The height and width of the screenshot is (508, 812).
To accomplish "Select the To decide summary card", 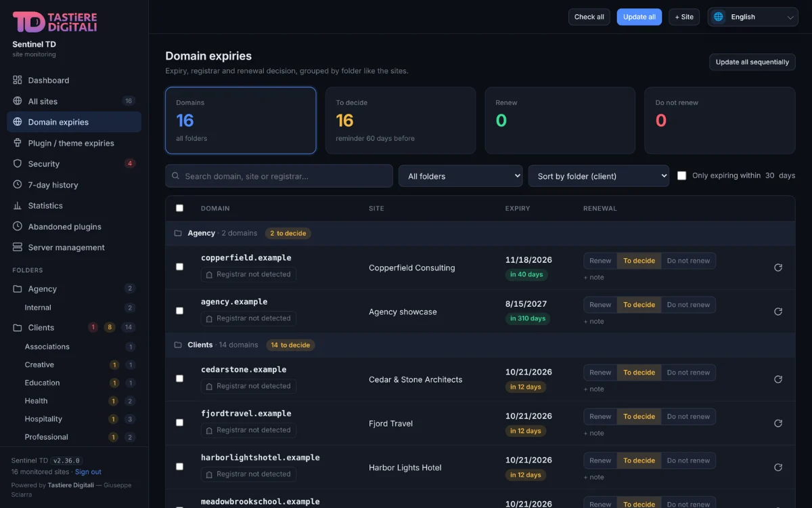I will (x=401, y=121).
